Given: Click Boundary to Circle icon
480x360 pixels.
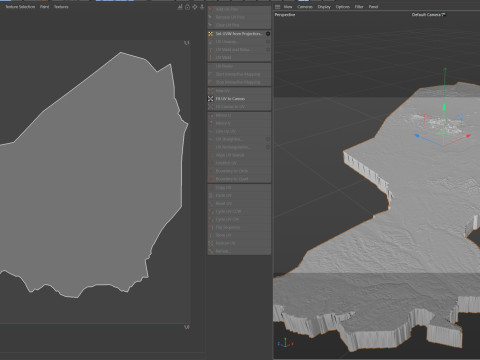Looking at the screenshot, I should pyautogui.click(x=210, y=171).
